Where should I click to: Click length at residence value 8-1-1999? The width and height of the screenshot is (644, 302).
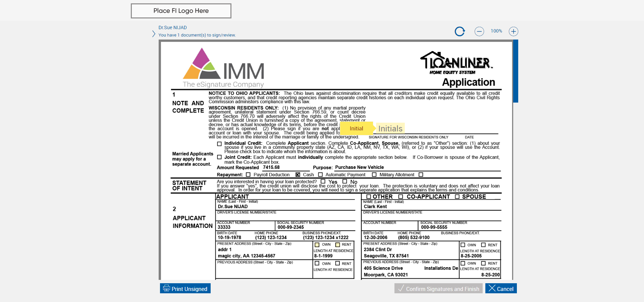point(323,256)
